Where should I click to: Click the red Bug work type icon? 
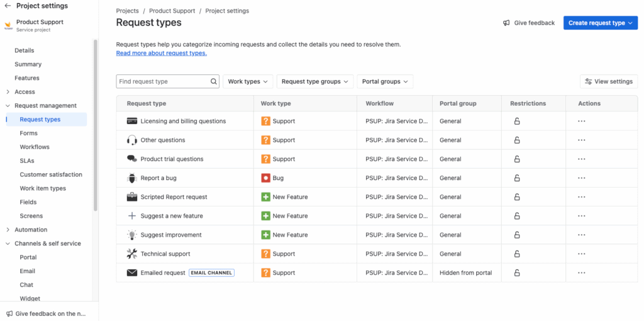point(266,178)
